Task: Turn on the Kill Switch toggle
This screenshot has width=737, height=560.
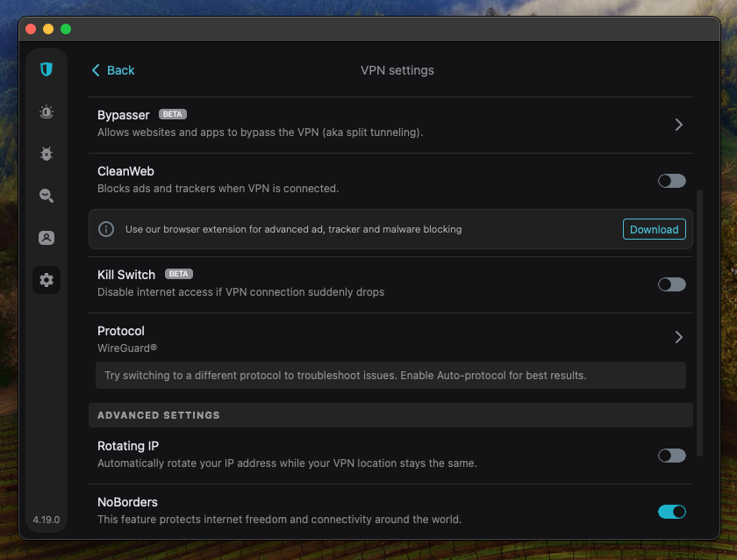Action: click(x=672, y=284)
